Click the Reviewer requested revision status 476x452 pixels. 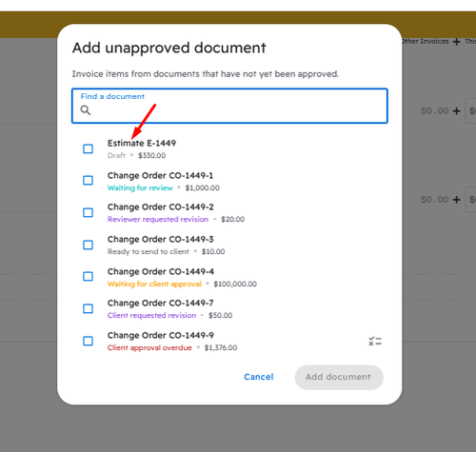point(158,219)
